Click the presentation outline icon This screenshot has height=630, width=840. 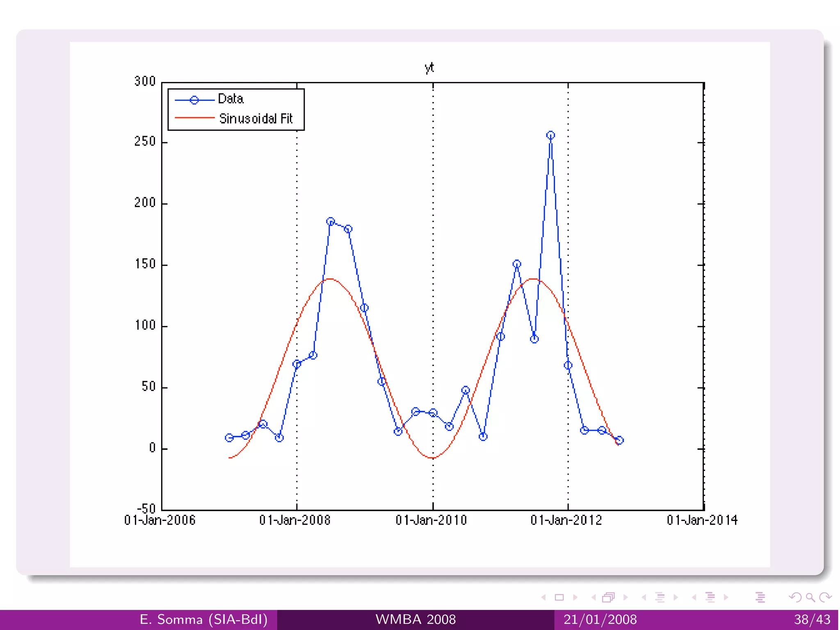click(760, 597)
